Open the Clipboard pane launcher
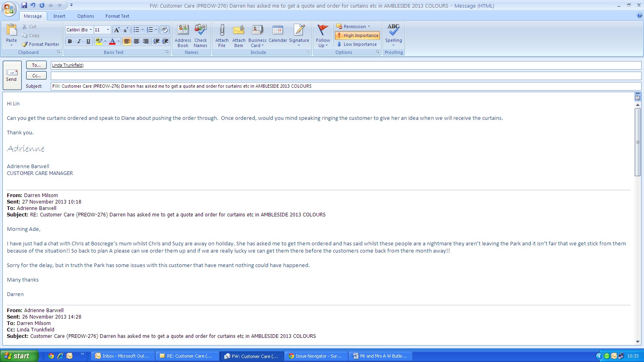644x362 pixels. [x=59, y=52]
